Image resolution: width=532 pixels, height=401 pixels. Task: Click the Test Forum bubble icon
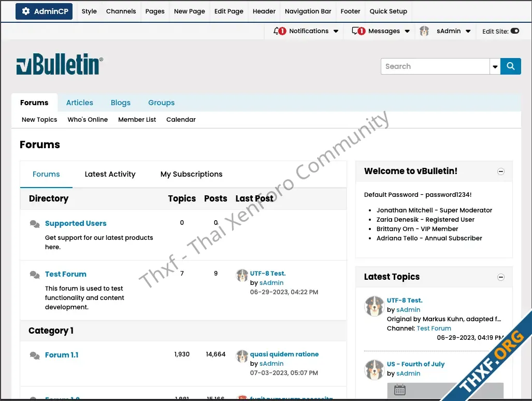coord(35,274)
